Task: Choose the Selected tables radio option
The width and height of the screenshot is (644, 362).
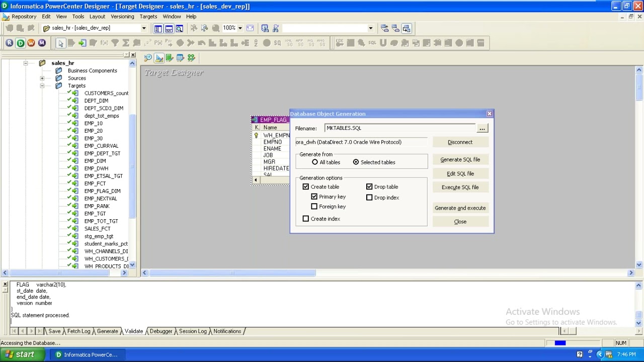Action: pyautogui.click(x=356, y=162)
